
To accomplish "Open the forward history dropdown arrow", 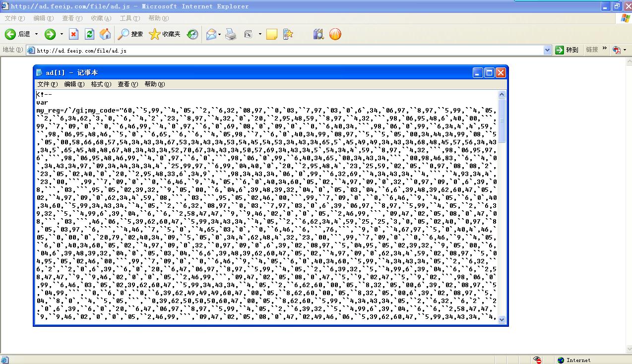I will click(62, 34).
